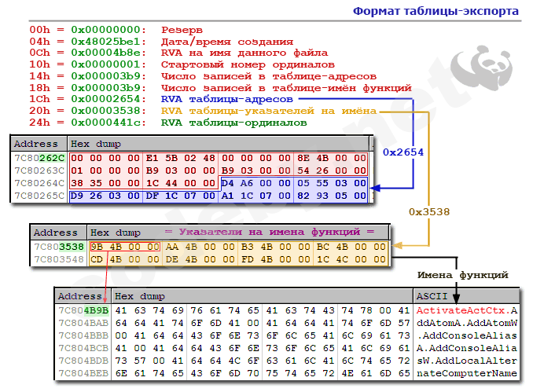Click blue bytes '05 55 03 00'
This screenshot has width=533, height=392.
pos(332,183)
